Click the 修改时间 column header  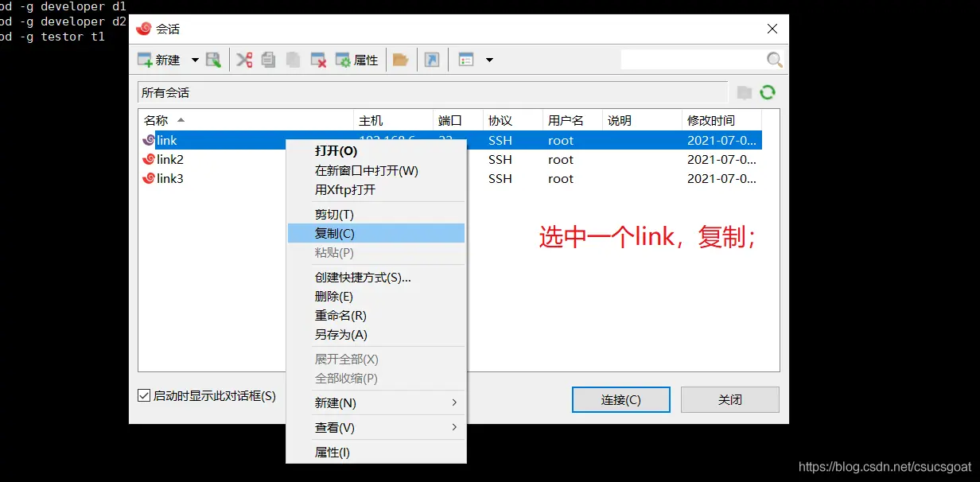(722, 120)
